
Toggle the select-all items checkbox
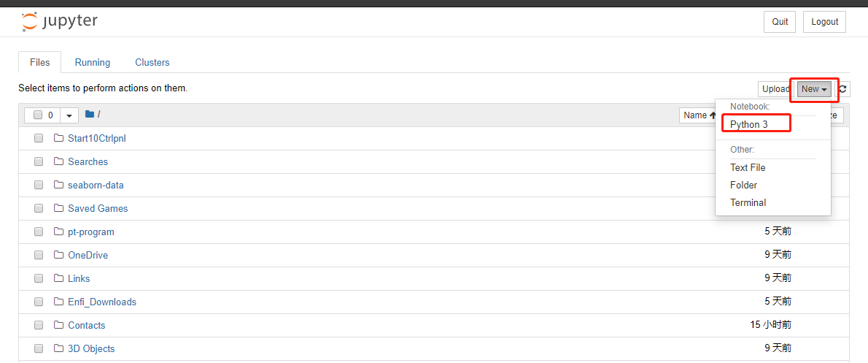38,115
